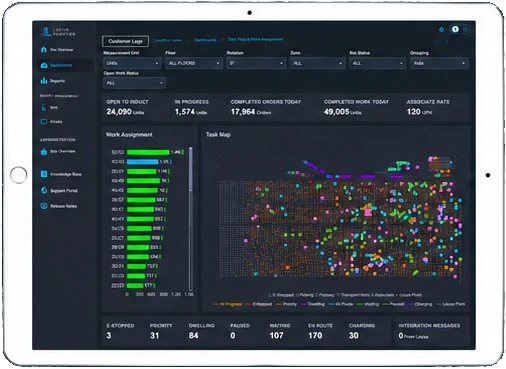Toggle the light/dark theme switch
The height and width of the screenshot is (369, 506).
tap(460, 29)
